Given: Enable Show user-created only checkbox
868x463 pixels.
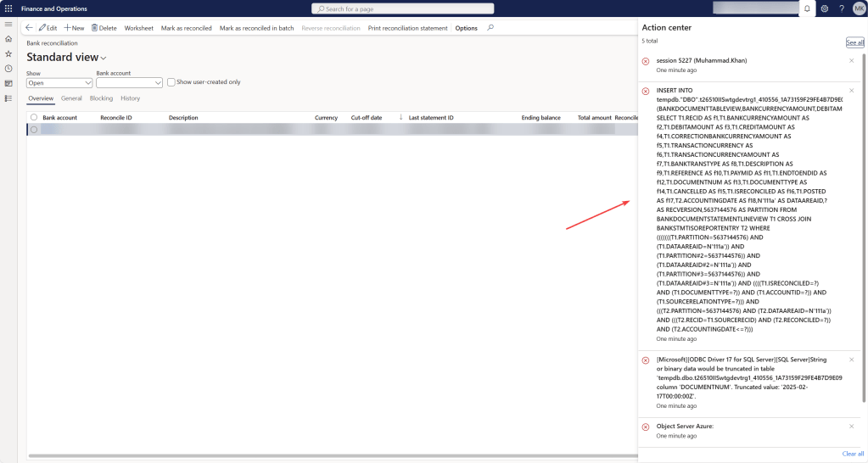Looking at the screenshot, I should pyautogui.click(x=171, y=82).
